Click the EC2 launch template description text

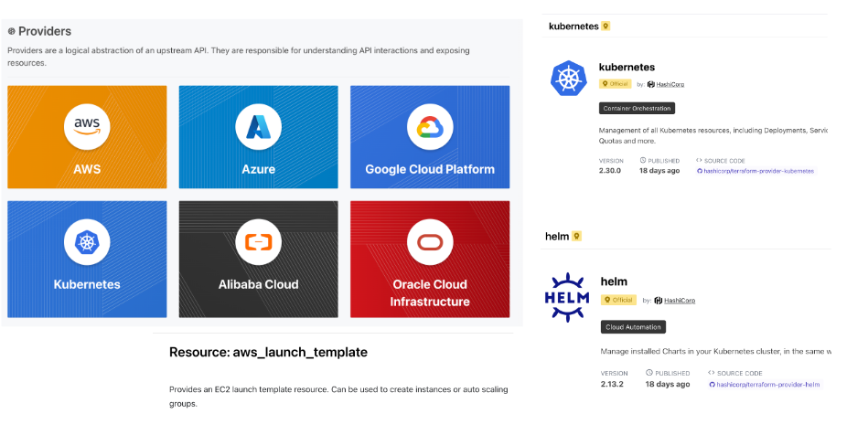338,397
